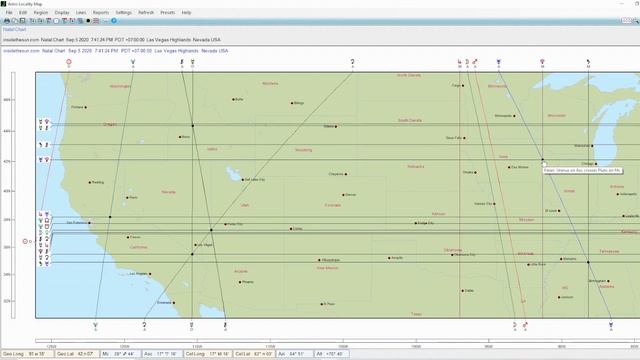The height and width of the screenshot is (360, 640).
Task: Click the paran crossing point beside the tooltip
Action: 542,160
